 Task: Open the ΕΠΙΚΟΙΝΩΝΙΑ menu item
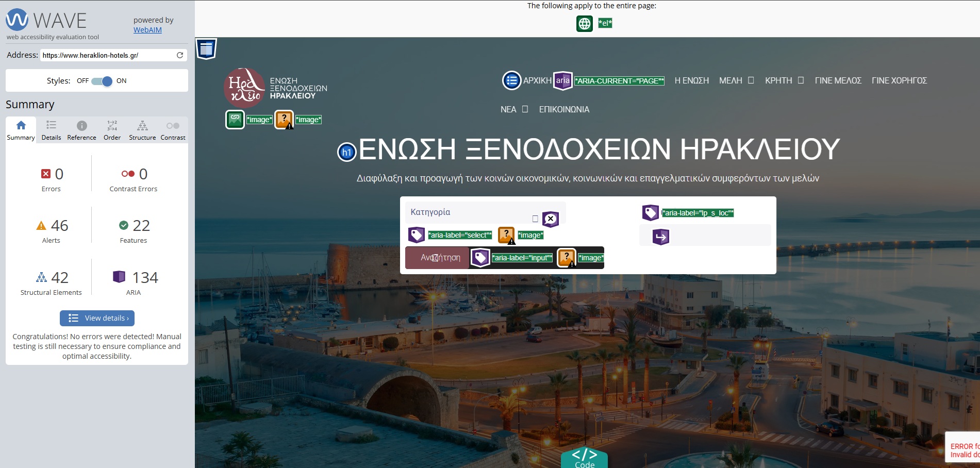(x=564, y=109)
